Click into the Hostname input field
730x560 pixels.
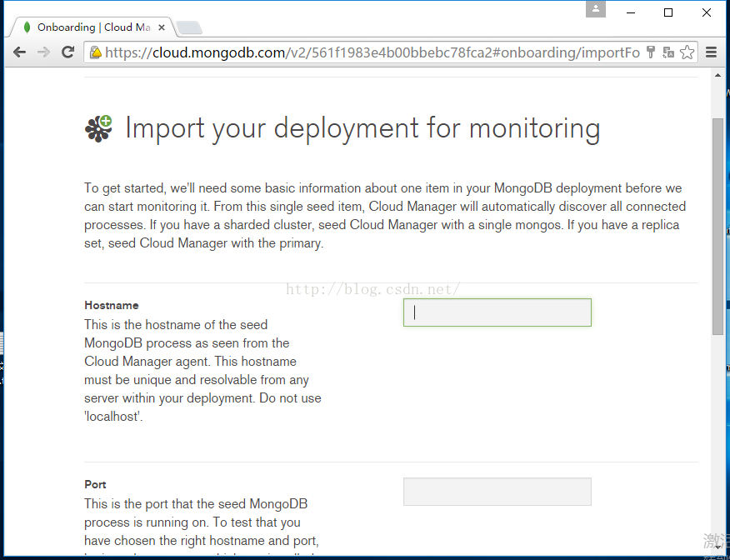click(x=497, y=312)
